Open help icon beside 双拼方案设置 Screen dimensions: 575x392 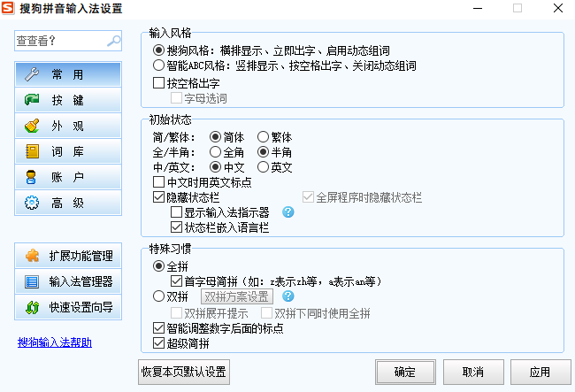(288, 296)
